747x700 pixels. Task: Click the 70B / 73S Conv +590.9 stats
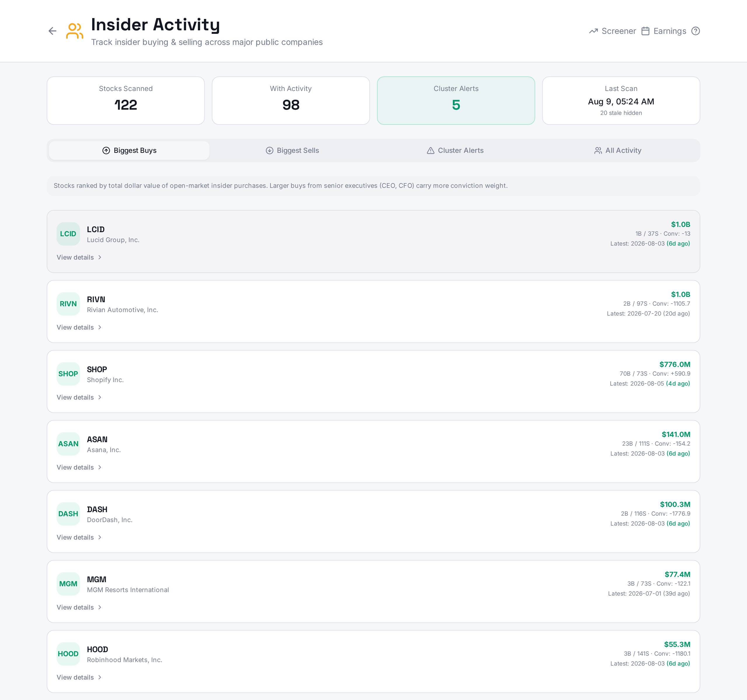[655, 374]
